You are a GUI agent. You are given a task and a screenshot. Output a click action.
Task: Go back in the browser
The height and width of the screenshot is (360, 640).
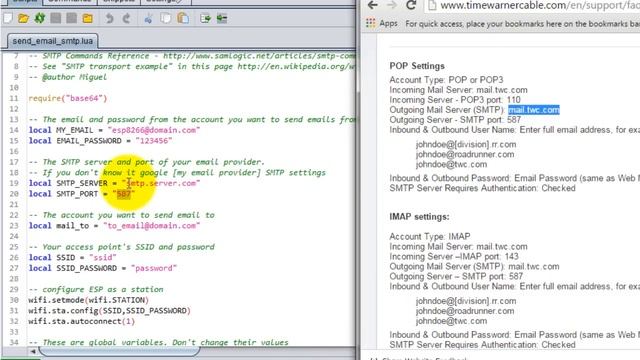click(372, 5)
